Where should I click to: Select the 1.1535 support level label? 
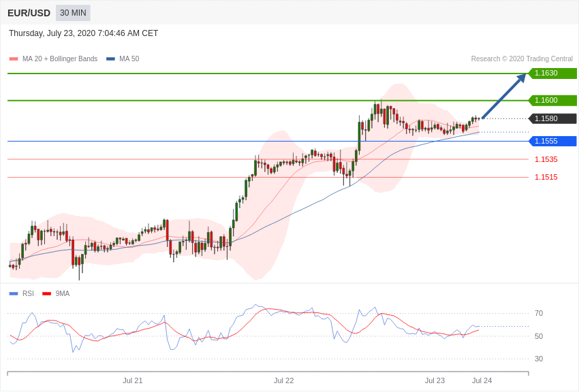click(x=546, y=159)
